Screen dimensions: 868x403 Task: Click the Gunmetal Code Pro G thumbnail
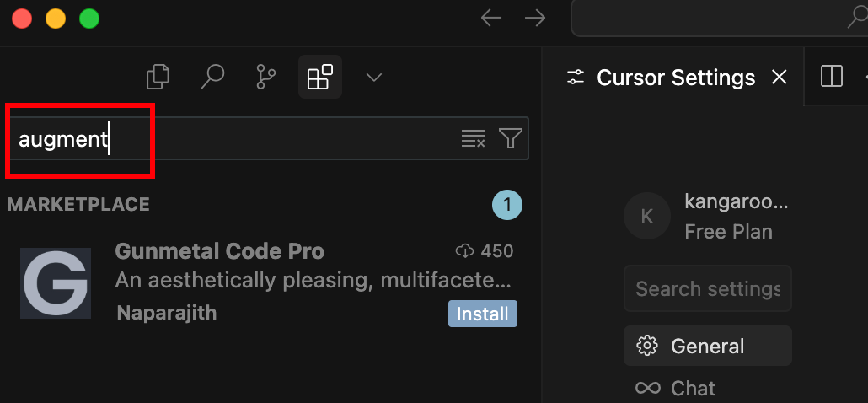pos(56,283)
